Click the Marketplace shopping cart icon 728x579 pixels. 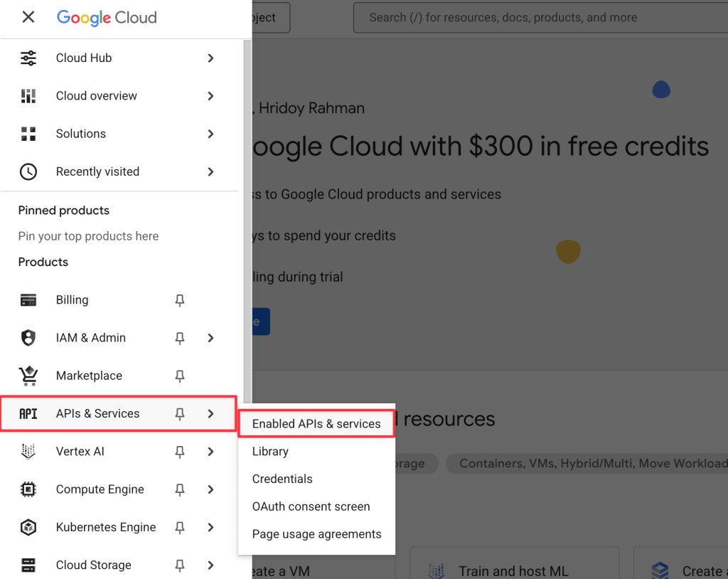[28, 376]
